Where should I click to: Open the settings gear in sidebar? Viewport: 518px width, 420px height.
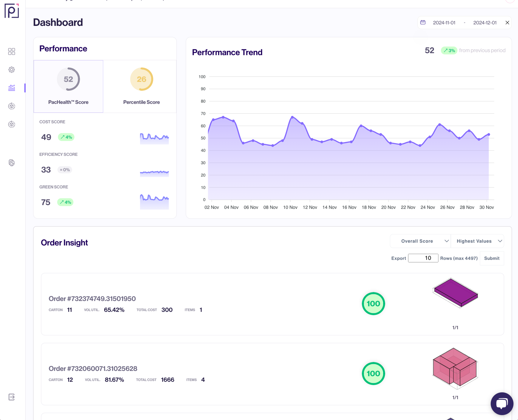click(x=12, y=70)
